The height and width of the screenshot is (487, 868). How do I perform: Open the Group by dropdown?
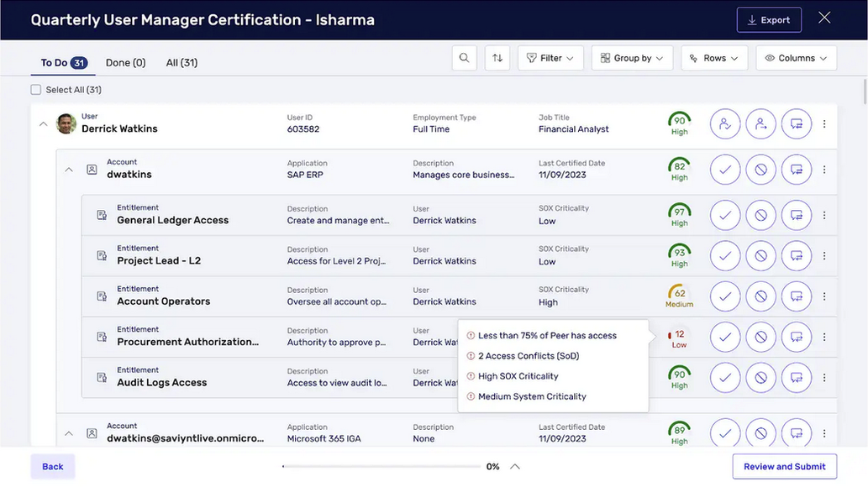click(x=632, y=58)
